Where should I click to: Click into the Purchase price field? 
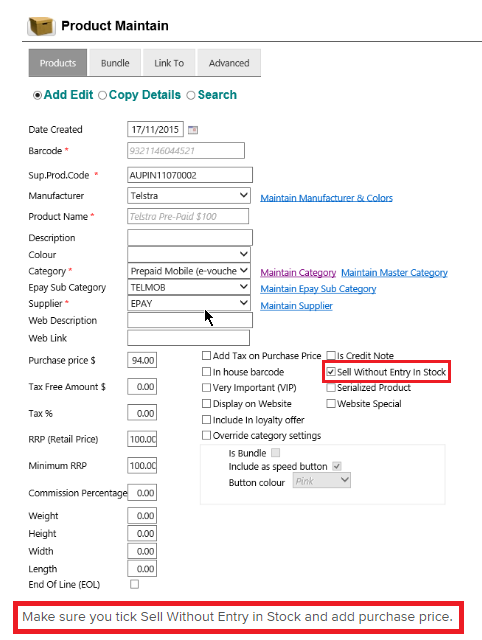pyautogui.click(x=142, y=360)
